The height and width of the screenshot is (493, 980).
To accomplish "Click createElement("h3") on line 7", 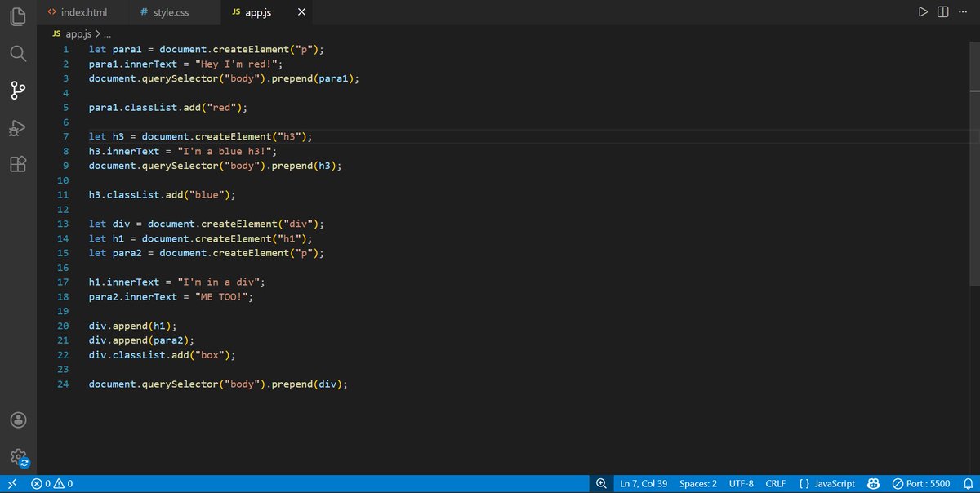I will [x=251, y=136].
